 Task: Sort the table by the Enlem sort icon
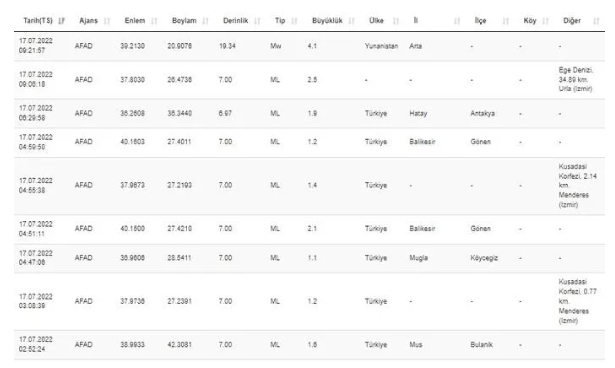pos(154,21)
